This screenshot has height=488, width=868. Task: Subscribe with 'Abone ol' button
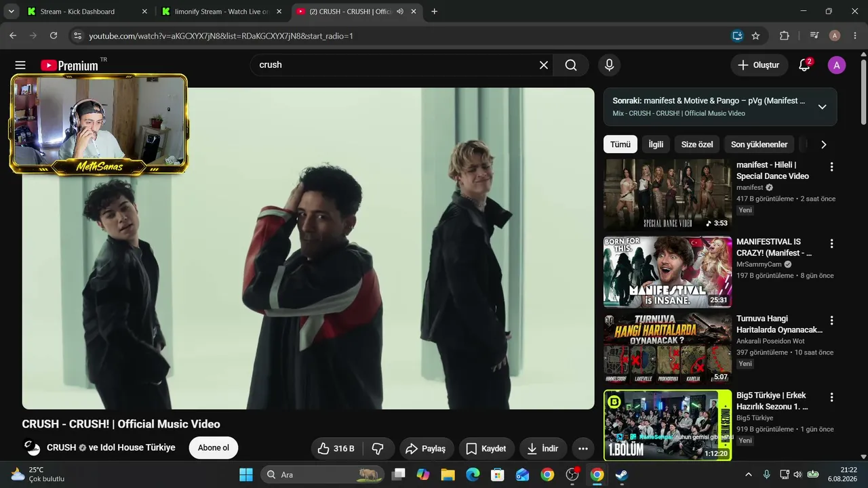pyautogui.click(x=214, y=448)
